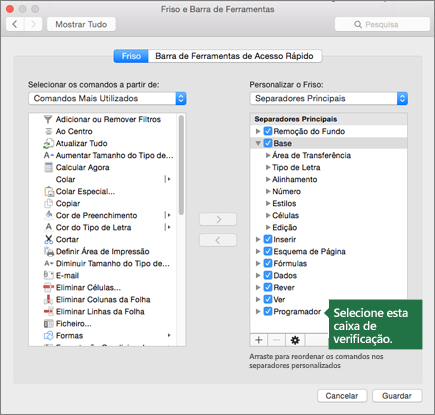The image size is (435, 415).
Task: Open the Comandos Mais Utilizados dropdown
Action: pos(107,99)
